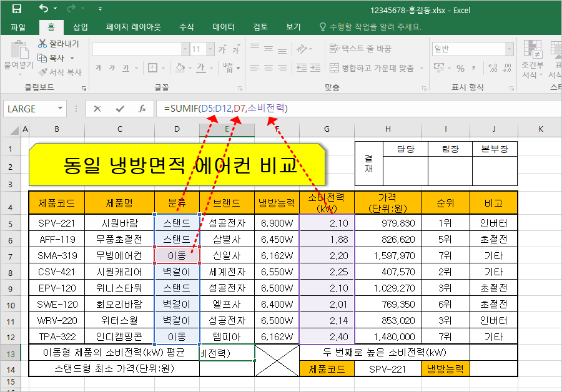The image size is (562, 392).
Task: Click 조건부 서식 conditional formatting
Action: pos(533,59)
